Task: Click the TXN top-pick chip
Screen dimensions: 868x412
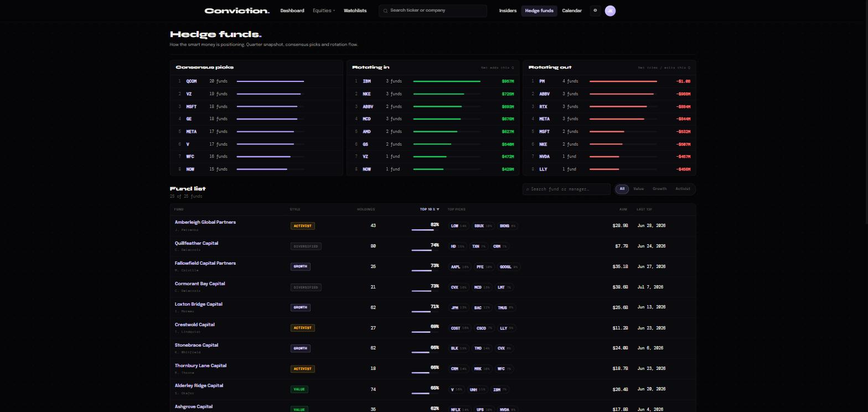Action: pyautogui.click(x=479, y=246)
